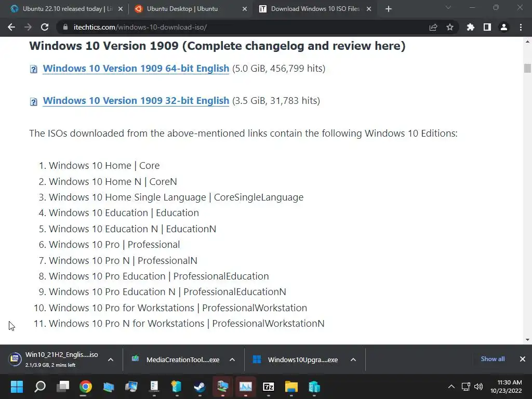Switch to Ubuntu Desktop tab
Screen dimensions: 532x399
pos(191,9)
